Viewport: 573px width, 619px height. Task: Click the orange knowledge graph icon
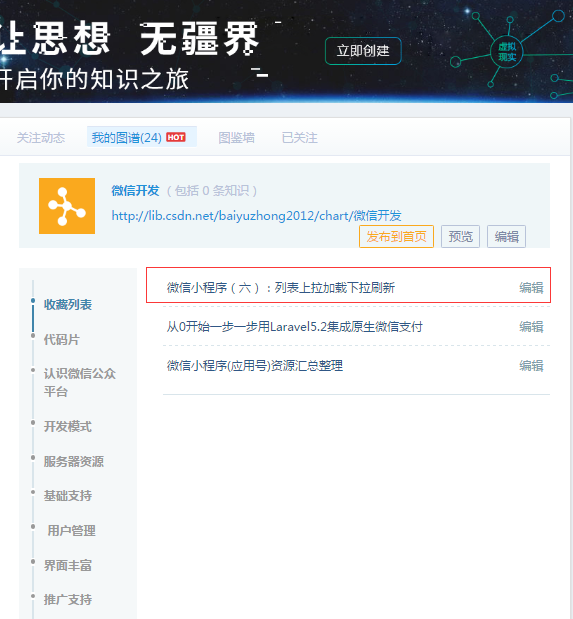[67, 206]
